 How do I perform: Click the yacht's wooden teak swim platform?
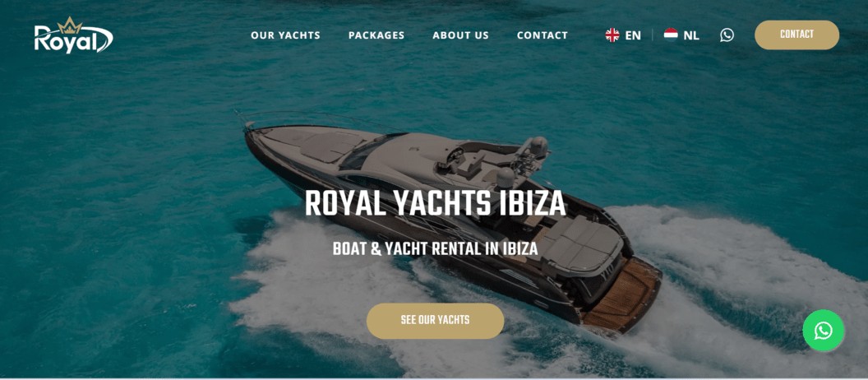(623, 294)
